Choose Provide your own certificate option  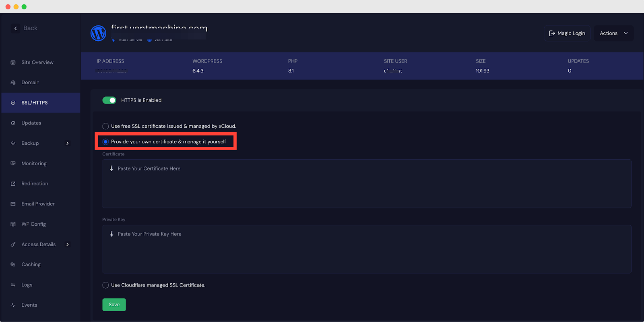coord(105,142)
